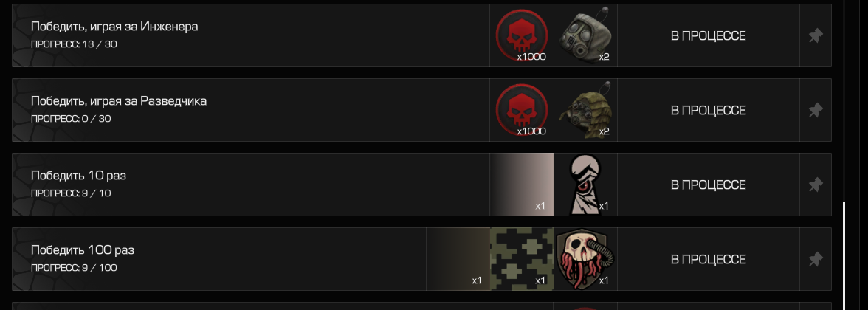Image resolution: width=868 pixels, height=310 pixels.
Task: Select the camouflage ghillie mask reward for Scout
Action: pyautogui.click(x=585, y=110)
